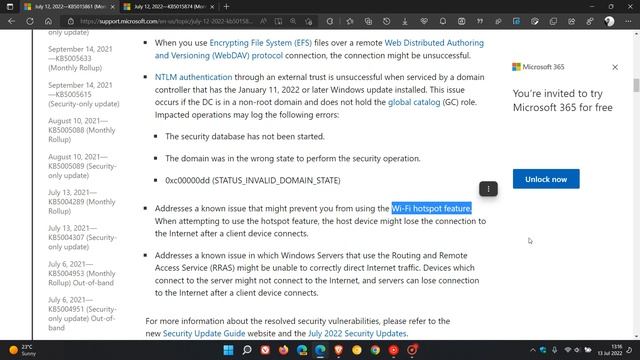Open the three-dot mini menu near selection

tap(488, 189)
